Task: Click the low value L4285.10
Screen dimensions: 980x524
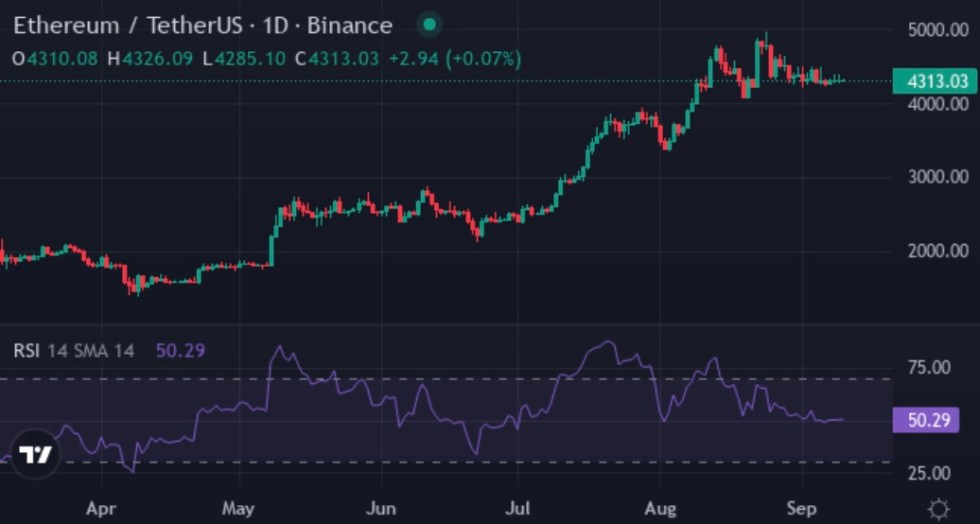Action: point(244,59)
